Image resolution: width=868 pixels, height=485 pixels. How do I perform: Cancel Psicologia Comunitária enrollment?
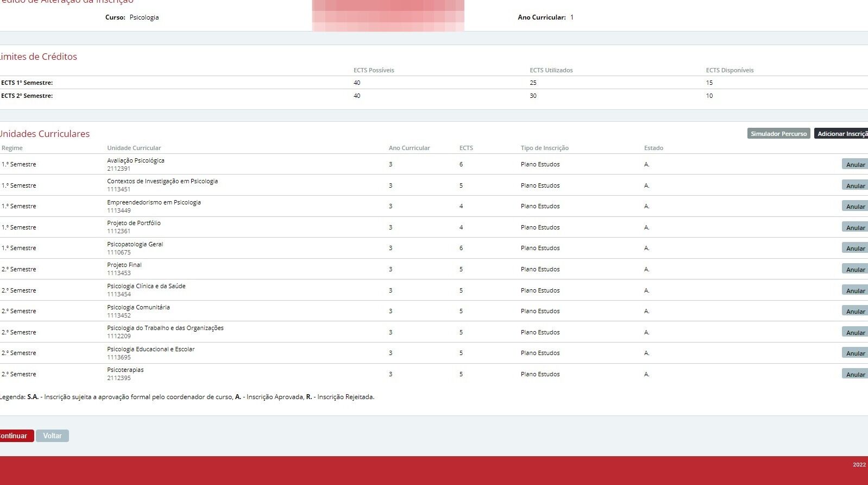pos(855,311)
